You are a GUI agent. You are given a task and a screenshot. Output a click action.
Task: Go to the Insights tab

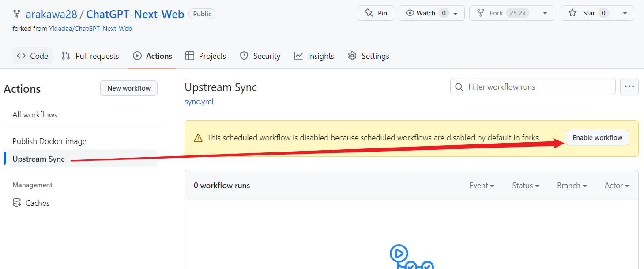click(314, 56)
